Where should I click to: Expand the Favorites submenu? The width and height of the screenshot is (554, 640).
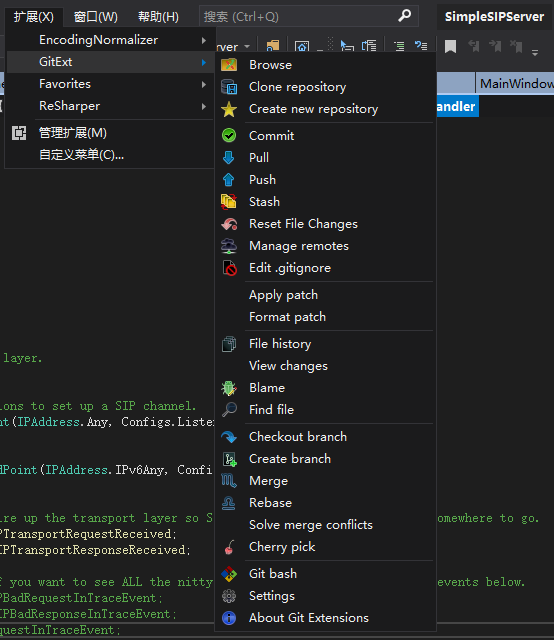[110, 84]
